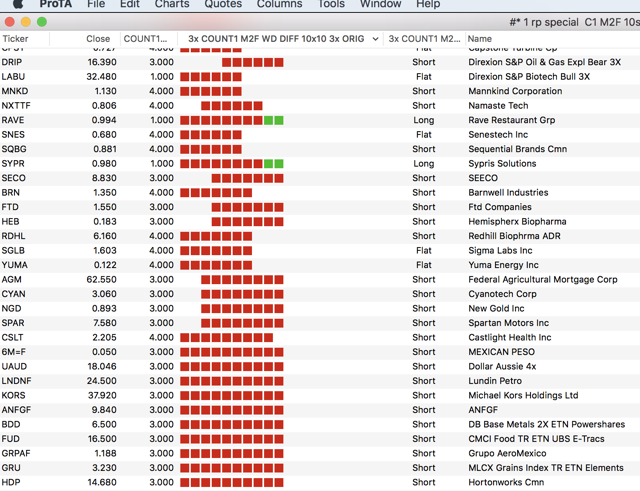The width and height of the screenshot is (640, 491).
Task: Open the Edit menu
Action: click(130, 4)
